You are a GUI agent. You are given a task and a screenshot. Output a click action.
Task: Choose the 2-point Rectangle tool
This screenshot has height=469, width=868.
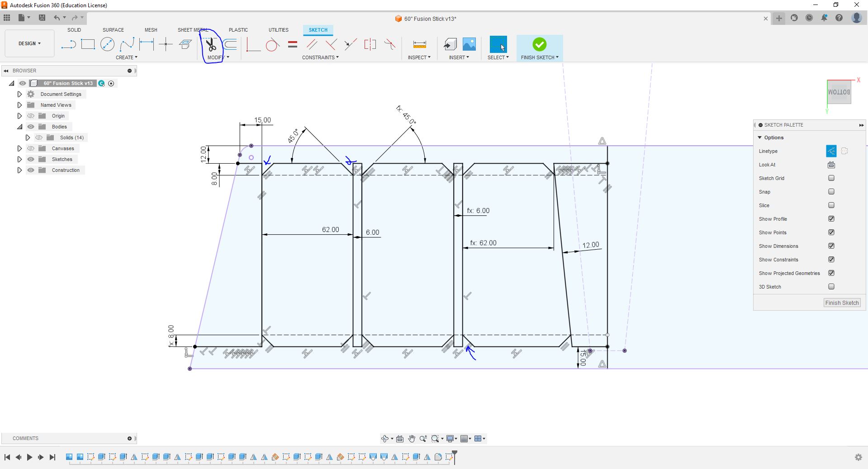88,44
